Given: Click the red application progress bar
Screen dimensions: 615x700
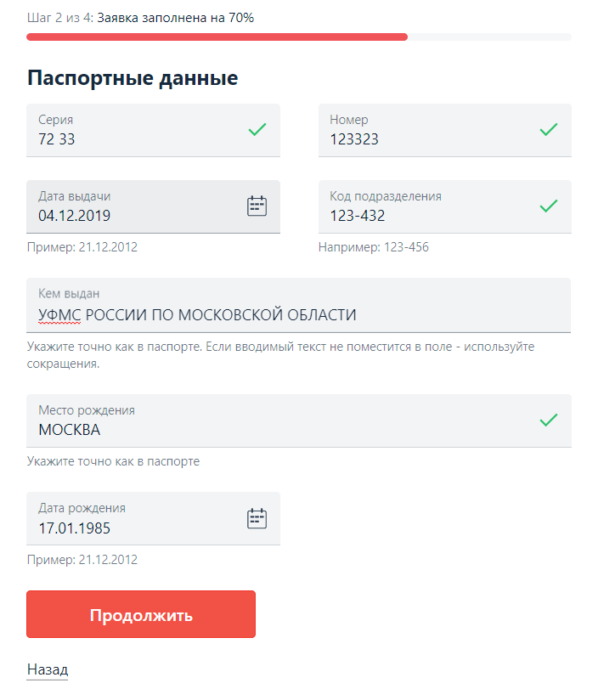Looking at the screenshot, I should (x=217, y=37).
